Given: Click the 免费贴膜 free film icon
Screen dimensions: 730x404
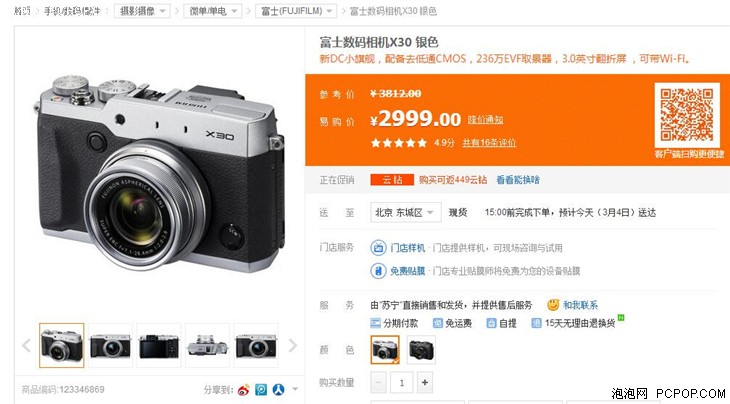Looking at the screenshot, I should tap(378, 271).
